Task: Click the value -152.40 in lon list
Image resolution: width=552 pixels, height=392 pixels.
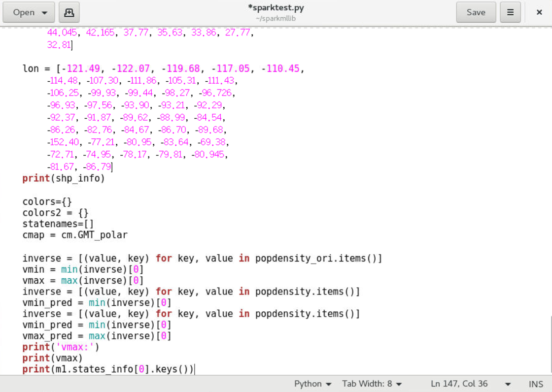Action: tap(63, 142)
